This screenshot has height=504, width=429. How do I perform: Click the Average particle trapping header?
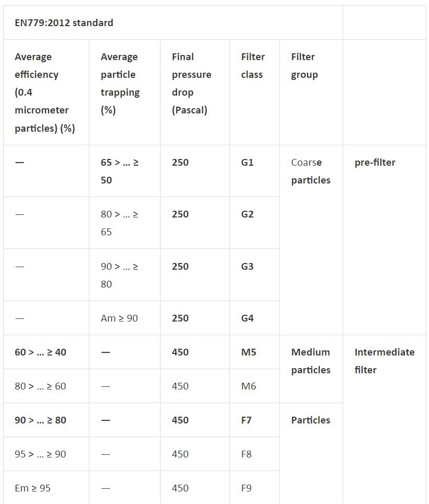[x=125, y=92]
